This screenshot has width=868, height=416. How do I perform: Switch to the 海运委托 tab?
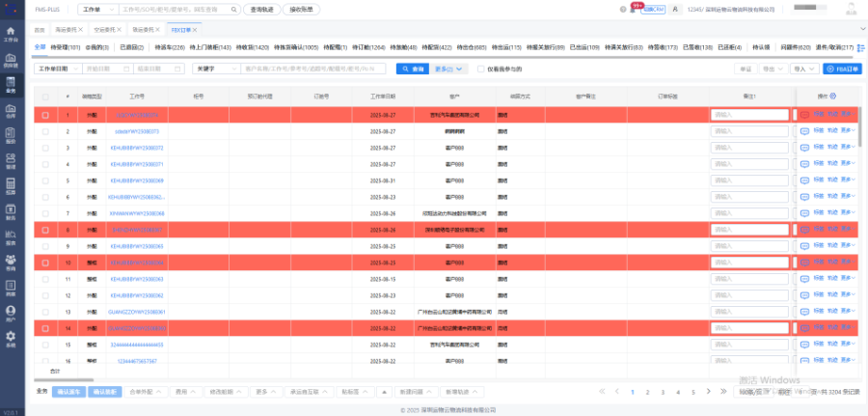(x=69, y=30)
